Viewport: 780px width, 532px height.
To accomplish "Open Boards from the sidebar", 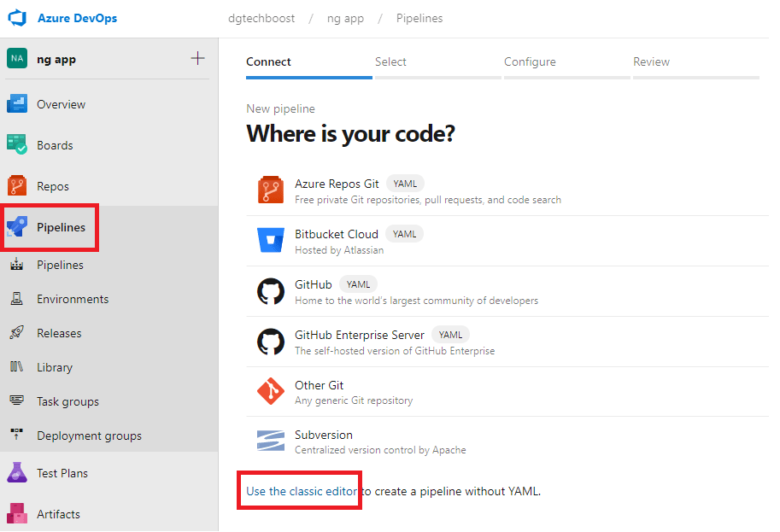I will [55, 145].
